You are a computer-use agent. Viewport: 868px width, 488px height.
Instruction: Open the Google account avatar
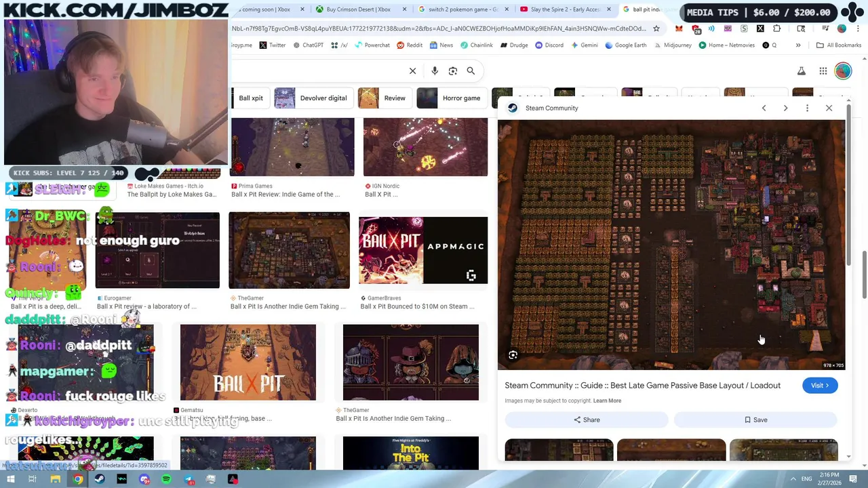[x=843, y=71]
